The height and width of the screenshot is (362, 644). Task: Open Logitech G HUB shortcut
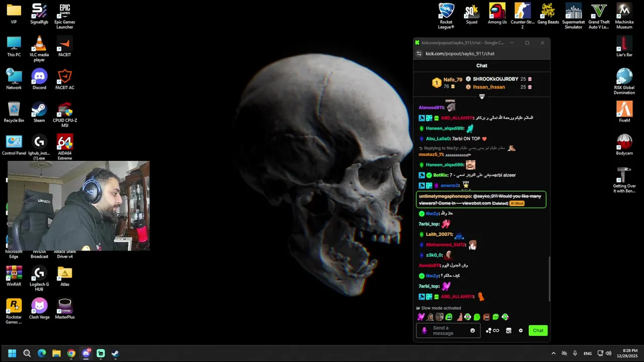coord(39,279)
